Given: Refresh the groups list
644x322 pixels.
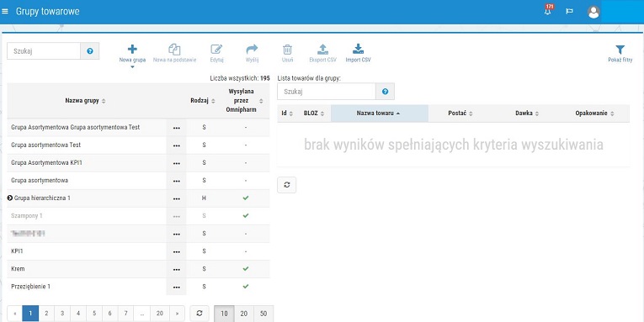Looking at the screenshot, I should (x=200, y=314).
